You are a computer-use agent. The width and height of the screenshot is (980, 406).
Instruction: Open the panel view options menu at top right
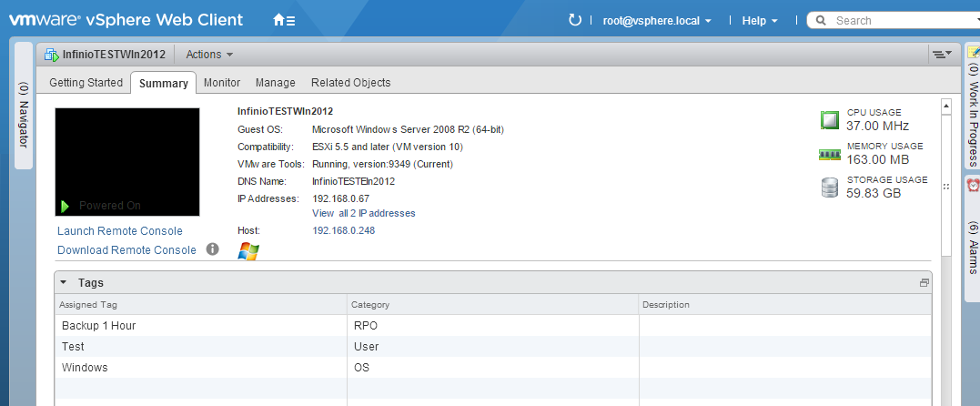point(942,55)
